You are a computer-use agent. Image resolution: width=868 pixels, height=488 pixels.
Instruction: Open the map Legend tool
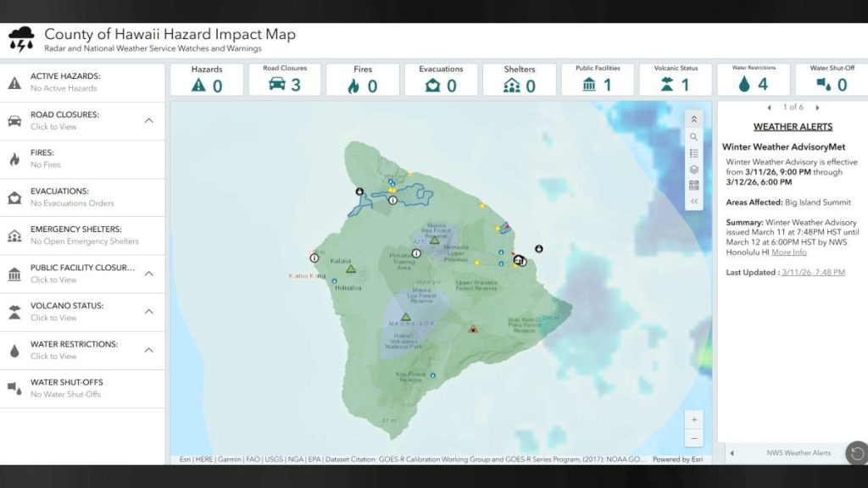point(694,153)
